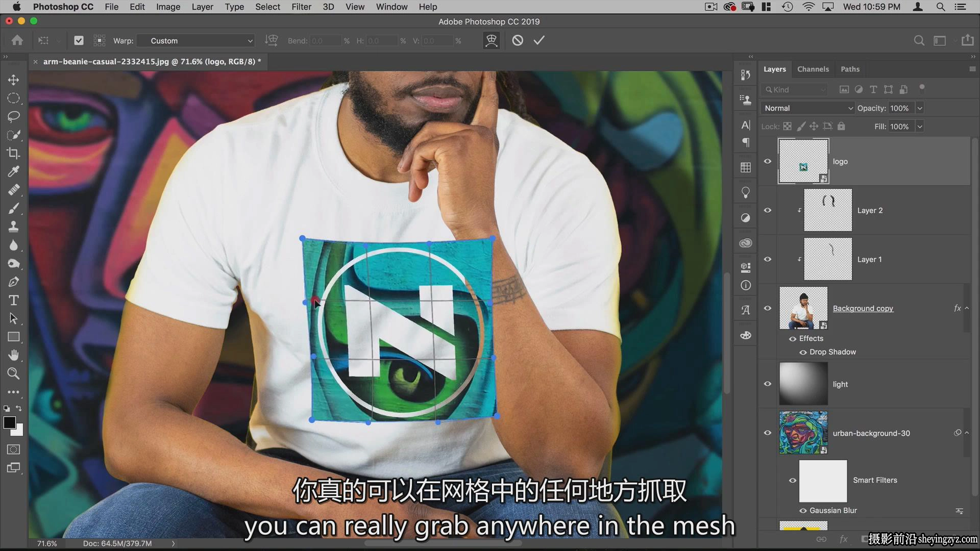Select the Path Selection tool

point(14,318)
